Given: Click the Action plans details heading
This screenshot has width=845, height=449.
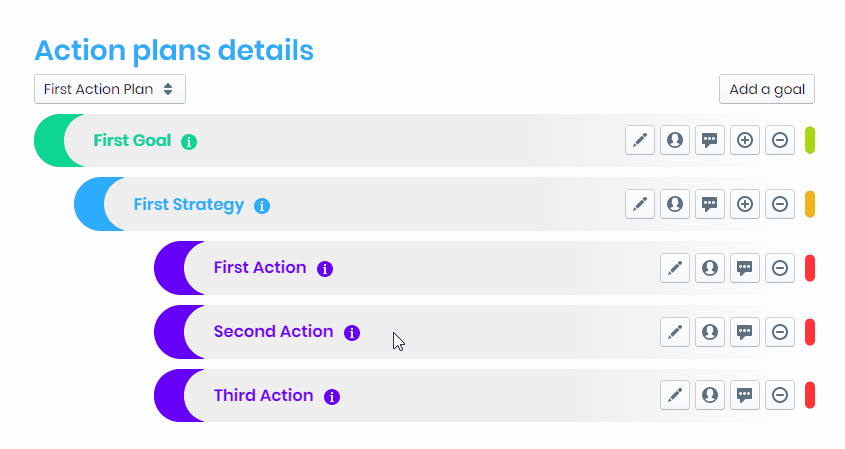Looking at the screenshot, I should click(174, 50).
